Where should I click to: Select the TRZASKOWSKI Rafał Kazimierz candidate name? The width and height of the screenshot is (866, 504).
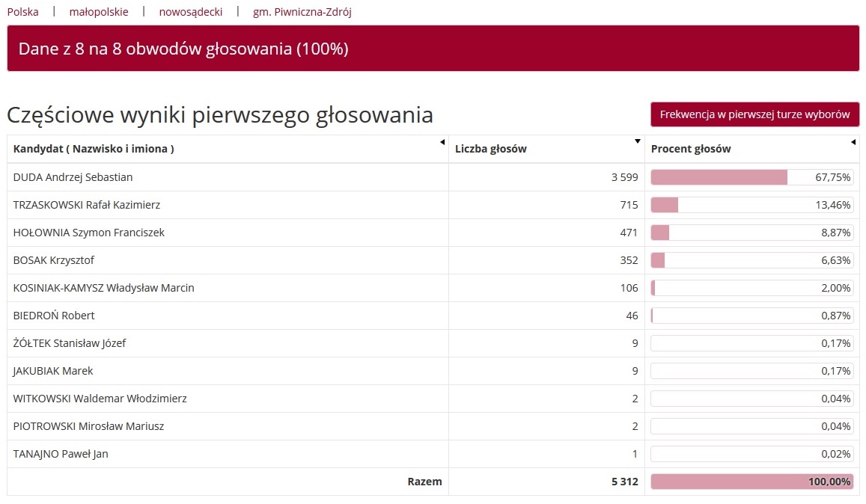[87, 205]
